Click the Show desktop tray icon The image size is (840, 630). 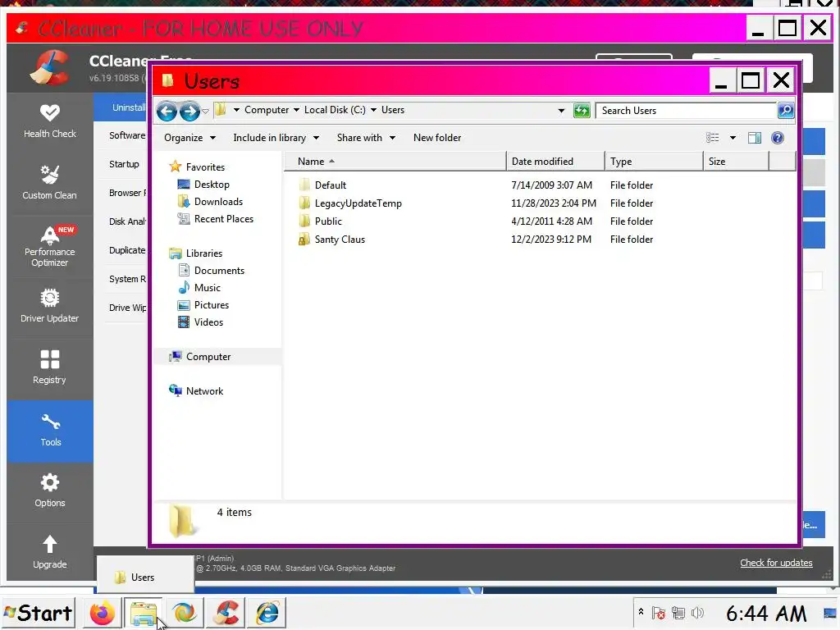(x=830, y=613)
